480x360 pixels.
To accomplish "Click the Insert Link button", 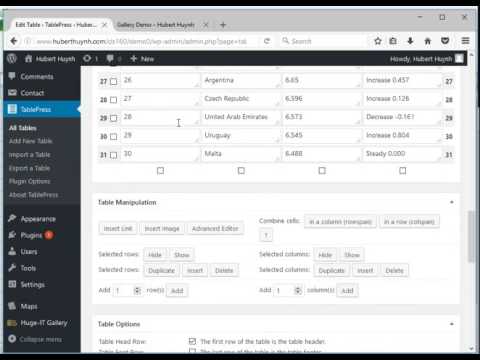I will point(118,228).
